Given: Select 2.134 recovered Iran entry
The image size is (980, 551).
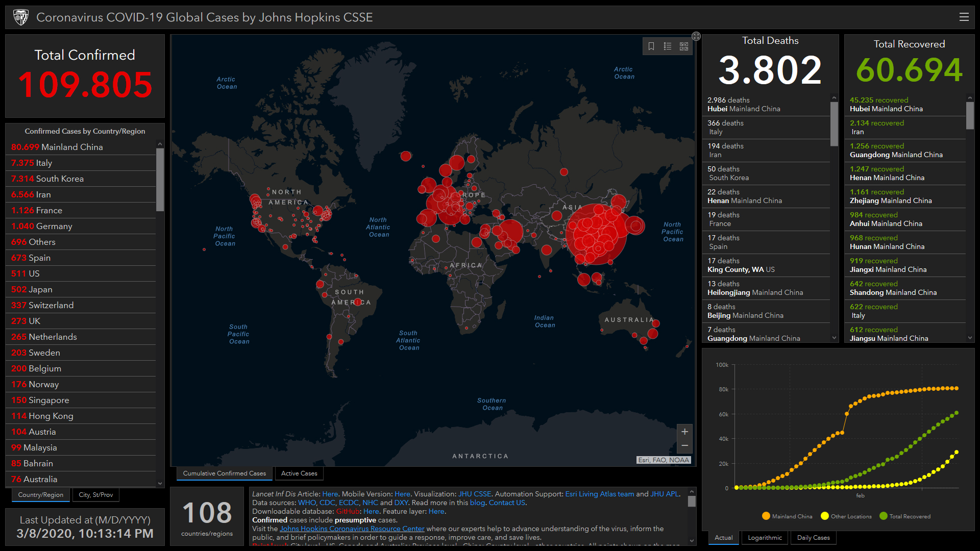Looking at the screenshot, I should tap(905, 128).
